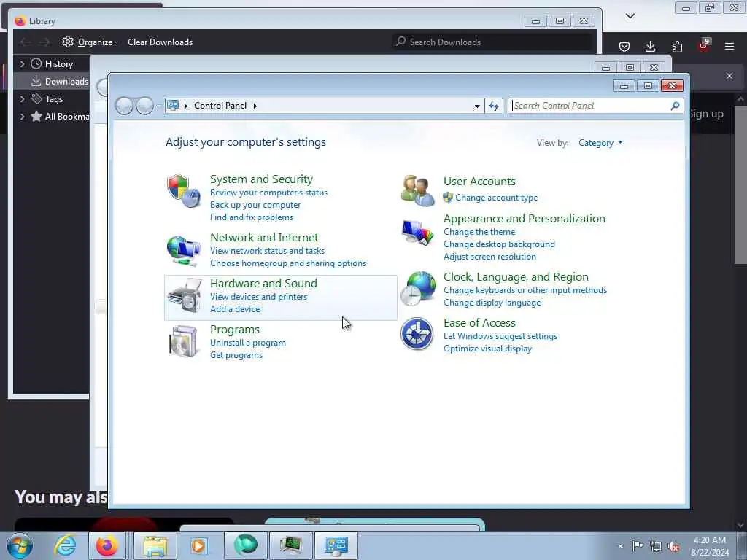Viewport: 747px width, 560px height.
Task: Click the Action Center flag tray icon
Action: (x=638, y=545)
